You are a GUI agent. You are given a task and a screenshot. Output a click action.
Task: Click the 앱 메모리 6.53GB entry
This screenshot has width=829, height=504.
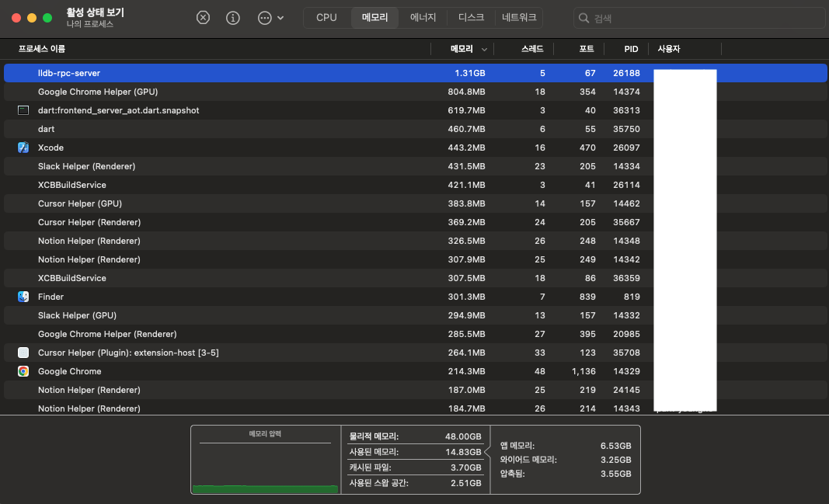pos(565,446)
